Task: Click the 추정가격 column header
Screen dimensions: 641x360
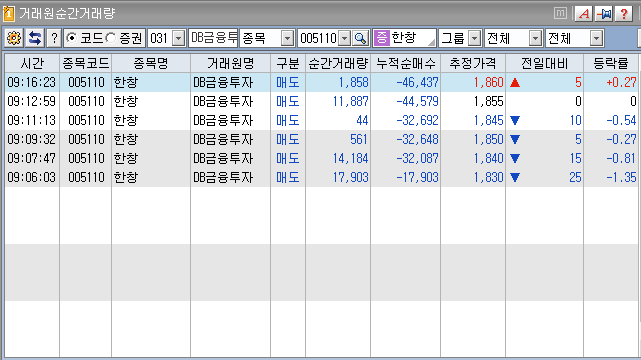Action: click(473, 63)
